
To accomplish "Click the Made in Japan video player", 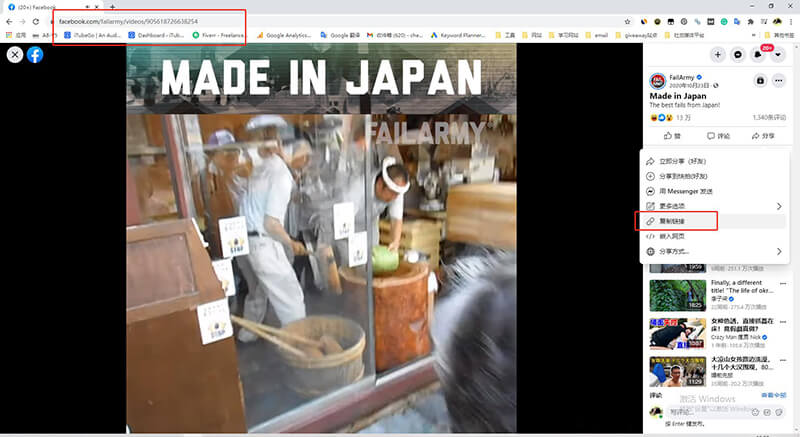I will point(321,238).
